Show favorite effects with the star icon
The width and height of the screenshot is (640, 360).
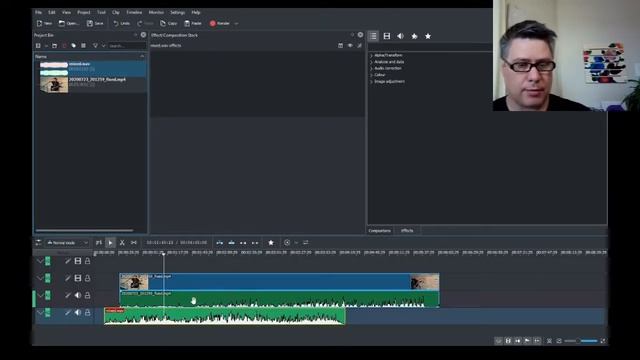pos(428,36)
